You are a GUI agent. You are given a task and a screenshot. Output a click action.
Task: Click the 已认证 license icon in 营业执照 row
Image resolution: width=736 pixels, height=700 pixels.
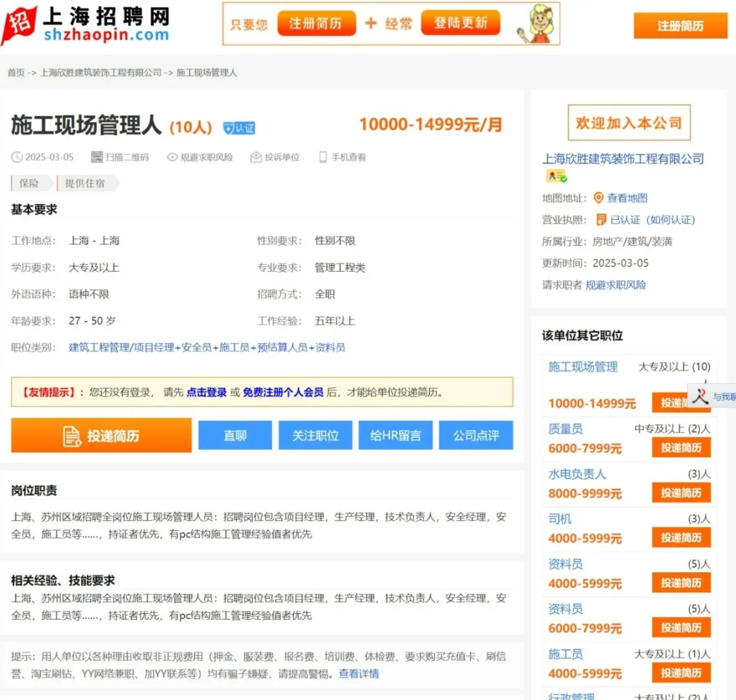[x=600, y=220]
